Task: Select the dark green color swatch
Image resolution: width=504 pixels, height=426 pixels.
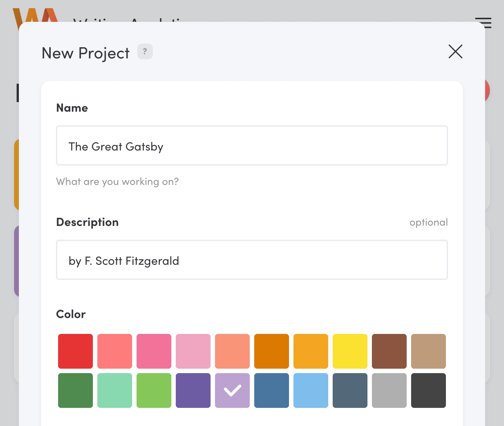Action: 75,390
